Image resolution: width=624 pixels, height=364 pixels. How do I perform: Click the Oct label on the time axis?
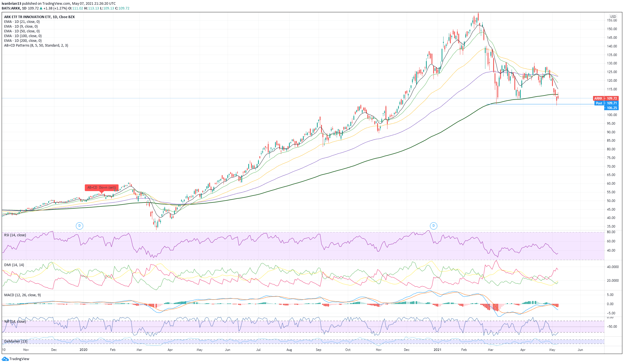tap(348, 349)
